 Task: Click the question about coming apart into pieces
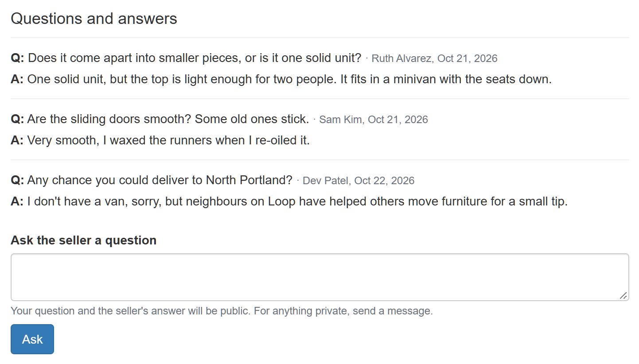(195, 58)
